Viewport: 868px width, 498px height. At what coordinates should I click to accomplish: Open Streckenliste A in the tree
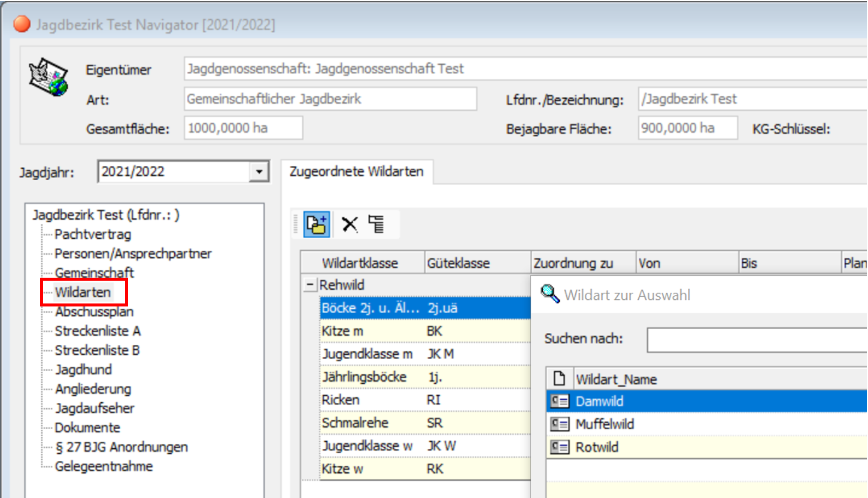[x=98, y=331]
